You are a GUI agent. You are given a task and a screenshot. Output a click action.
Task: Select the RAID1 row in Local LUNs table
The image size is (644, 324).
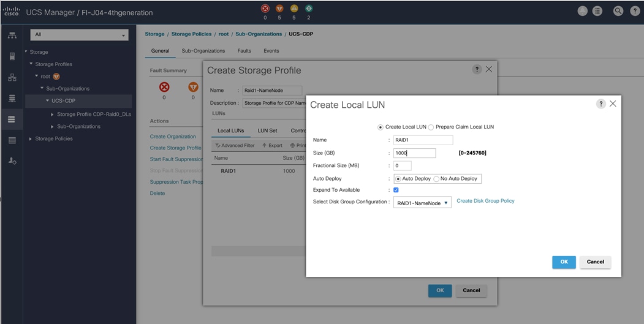point(259,171)
